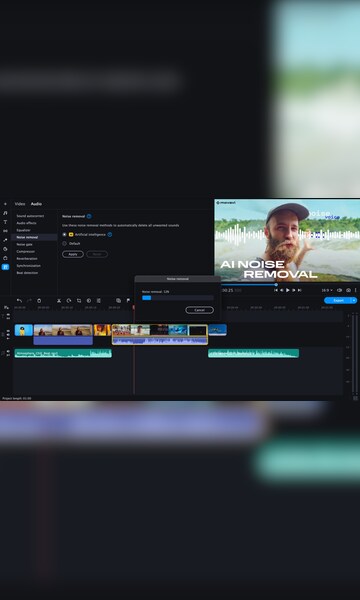Click the detach preview window icon
Image resolution: width=360 pixels, height=600 pixels.
click(339, 290)
